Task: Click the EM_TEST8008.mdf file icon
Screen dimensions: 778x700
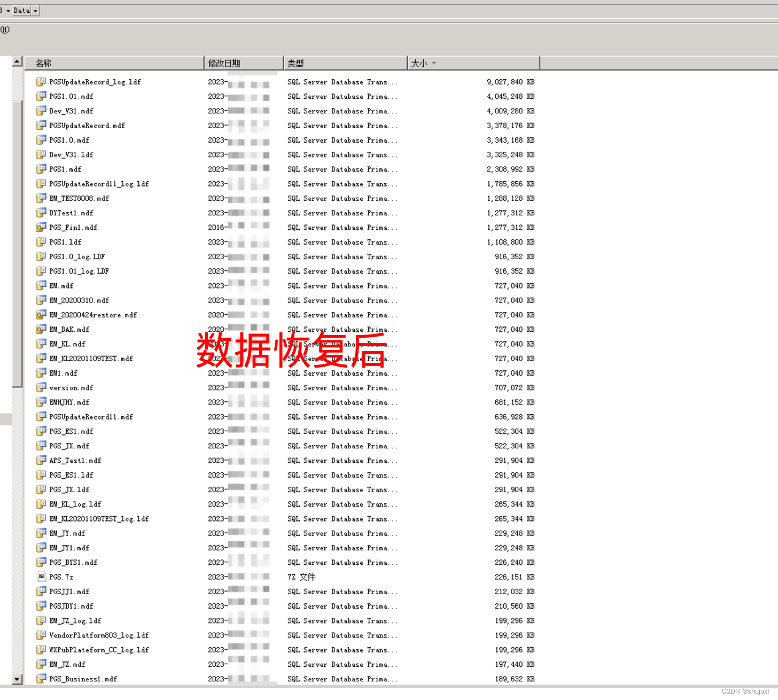Action: [41, 198]
